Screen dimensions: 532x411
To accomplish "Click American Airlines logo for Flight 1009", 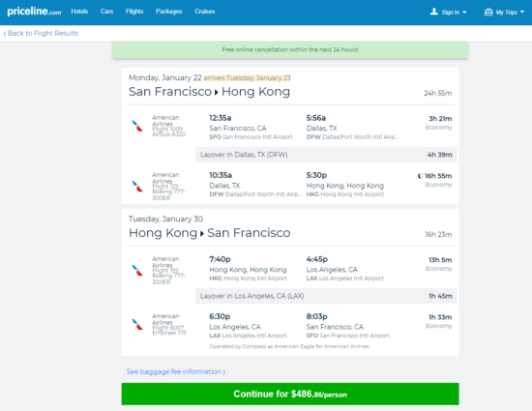I will point(137,126).
